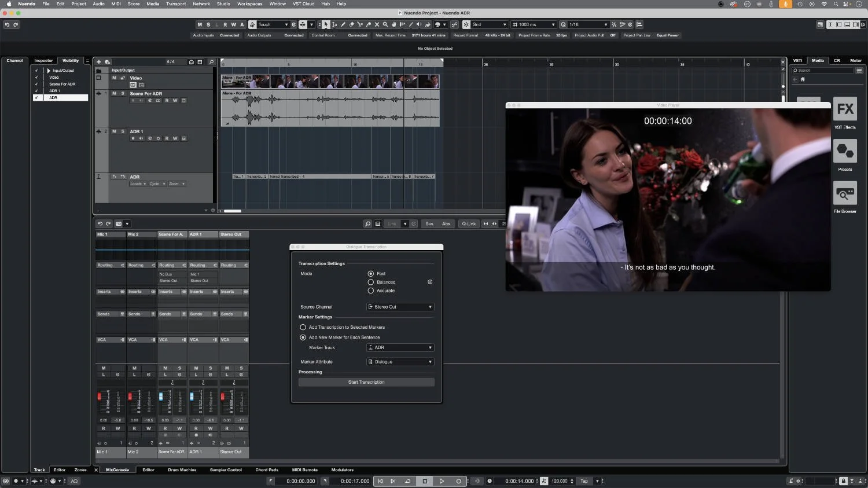Click the MixConsole search magnifier icon
The height and width of the screenshot is (488, 868).
(x=367, y=223)
